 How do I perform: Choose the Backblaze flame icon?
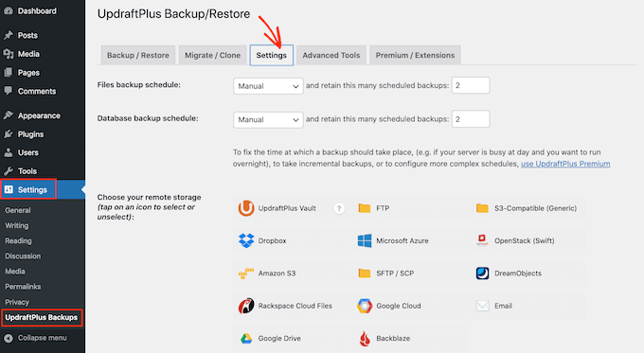tap(365, 339)
